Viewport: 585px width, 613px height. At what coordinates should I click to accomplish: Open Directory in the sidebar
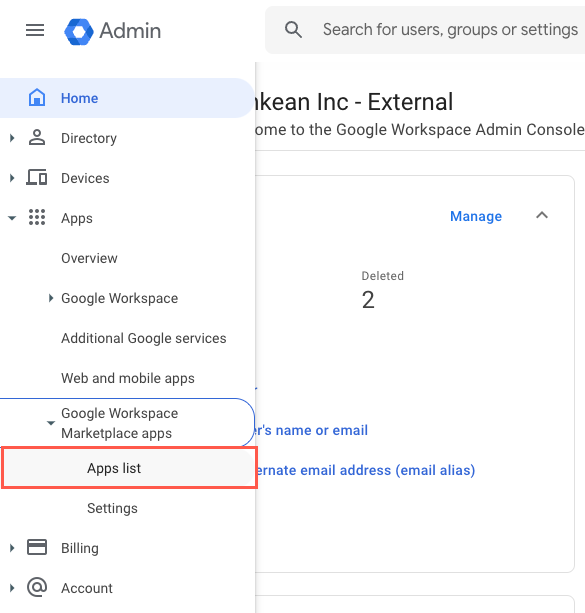pyautogui.click(x=126, y=138)
